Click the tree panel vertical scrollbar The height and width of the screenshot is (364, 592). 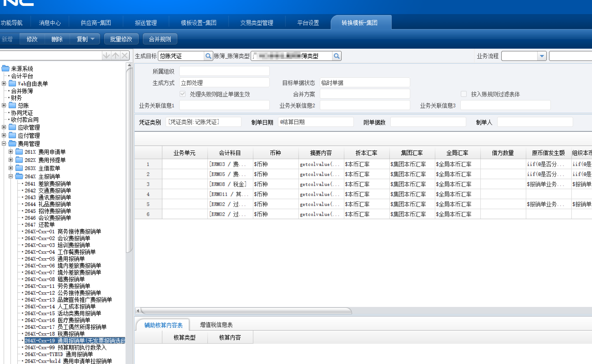[129, 159]
